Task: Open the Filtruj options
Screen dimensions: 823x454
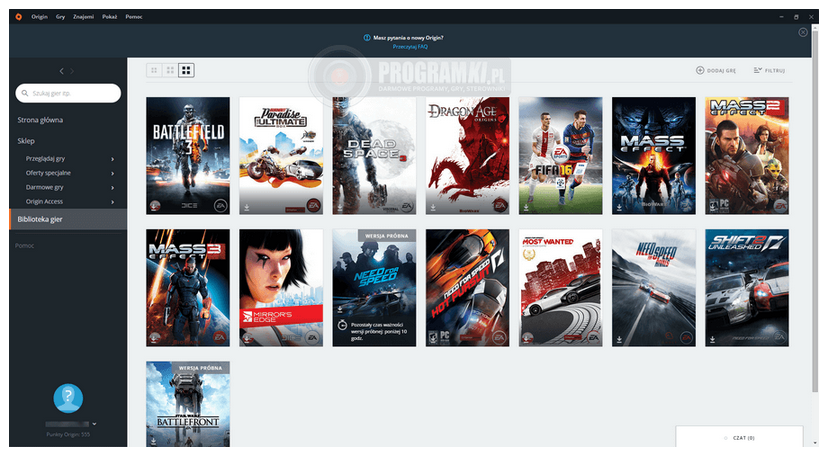Action: 769,70
